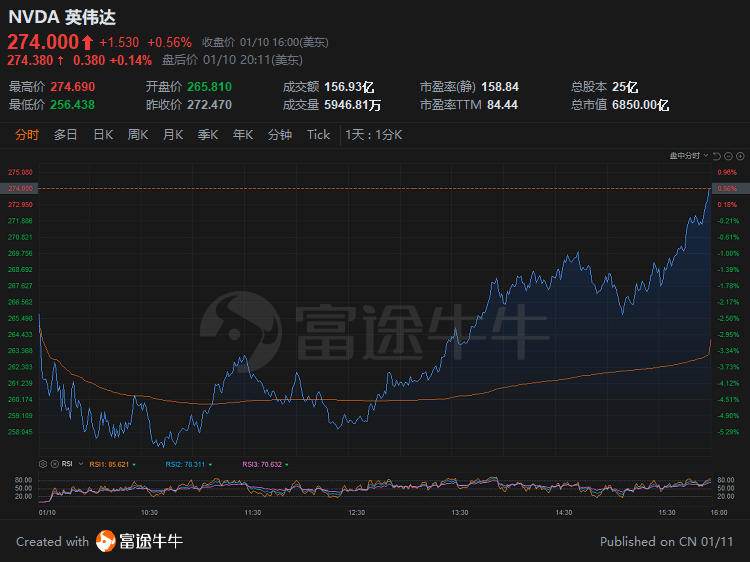This screenshot has height=562, width=750.
Task: Open the 1天 : 1分K period selector
Action: click(374, 135)
